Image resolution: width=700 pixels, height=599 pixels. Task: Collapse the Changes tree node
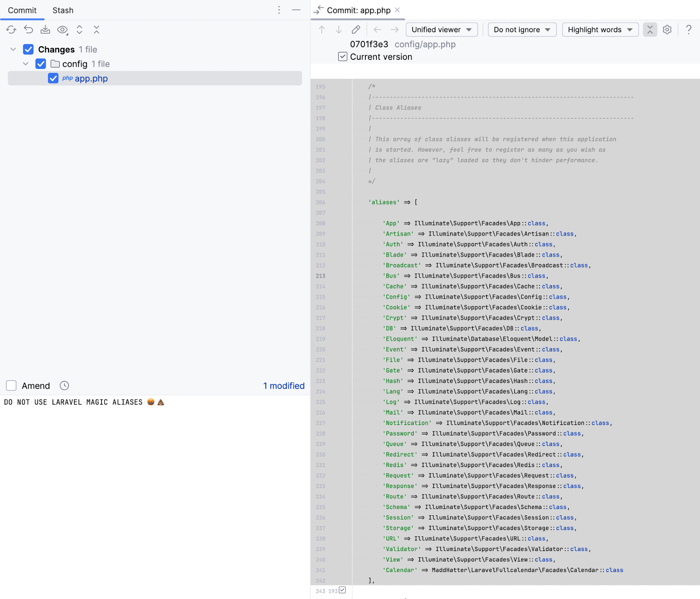tap(13, 49)
